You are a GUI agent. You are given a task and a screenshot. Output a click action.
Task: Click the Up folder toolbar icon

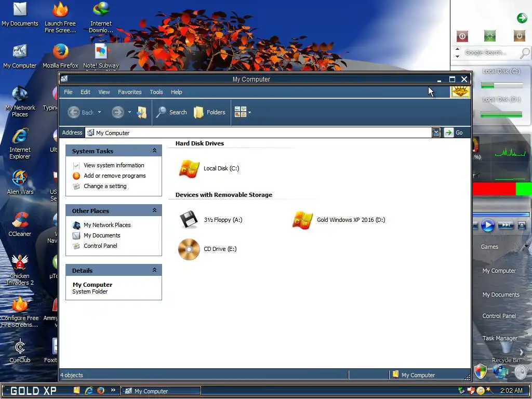pos(142,112)
